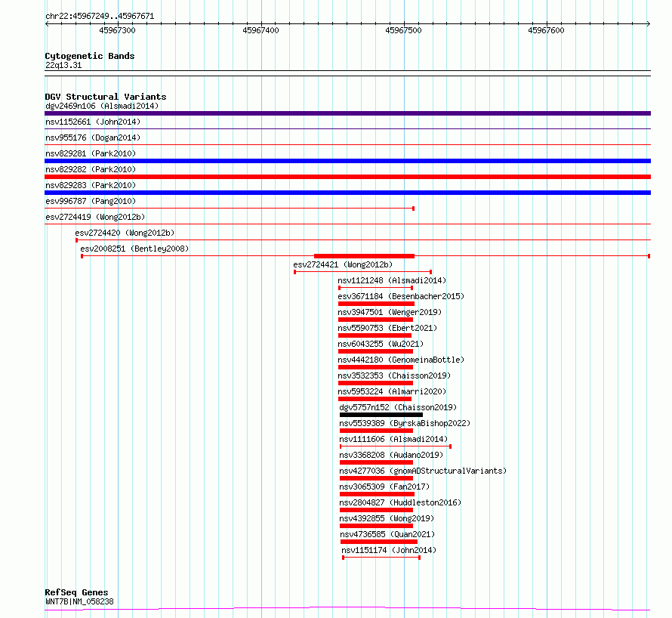Click the magenta WNT7B gene line
The height and width of the screenshot is (618, 672).
point(347,608)
